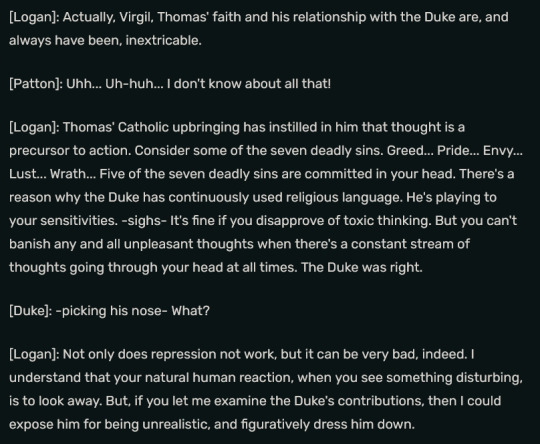Click the [Duke] speaker label
This screenshot has height=444, width=540.
click(31, 311)
